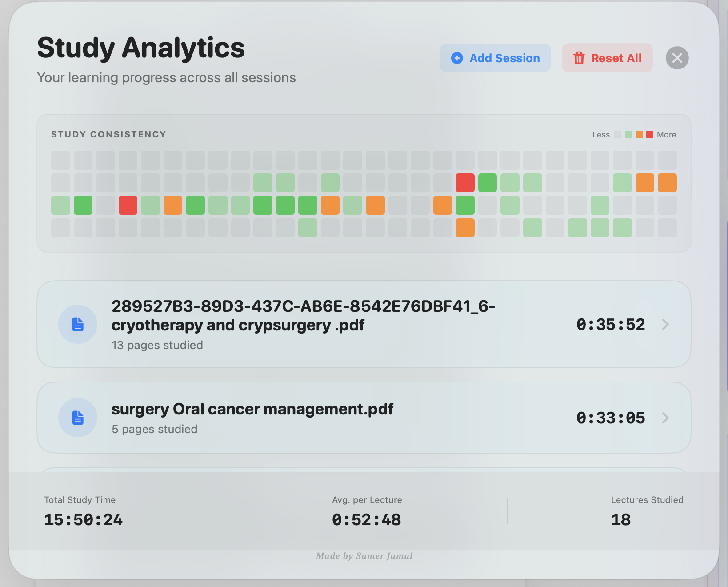Close the Study Analytics panel
728x587 pixels.
click(x=677, y=58)
